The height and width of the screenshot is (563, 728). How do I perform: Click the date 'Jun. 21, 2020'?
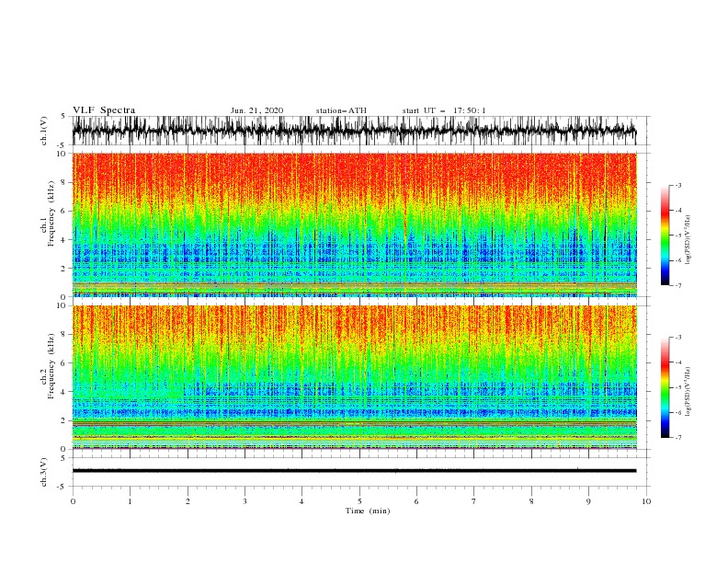(256, 110)
